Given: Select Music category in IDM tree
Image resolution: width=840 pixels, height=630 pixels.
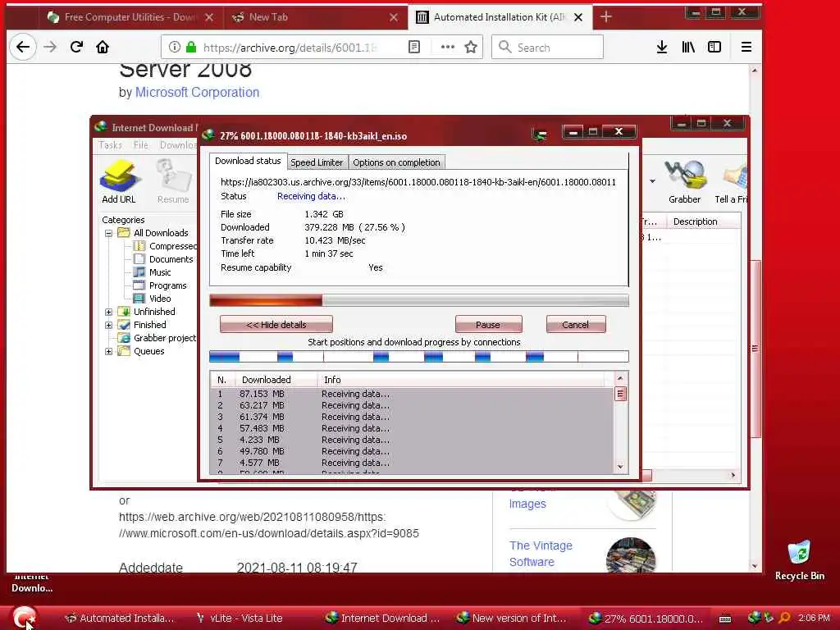Looking at the screenshot, I should (x=153, y=272).
